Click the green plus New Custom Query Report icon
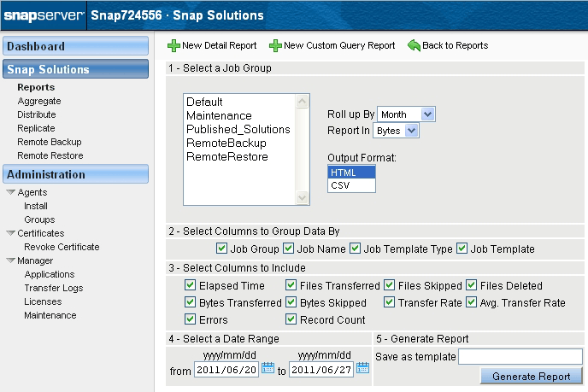The image size is (588, 392). click(275, 46)
